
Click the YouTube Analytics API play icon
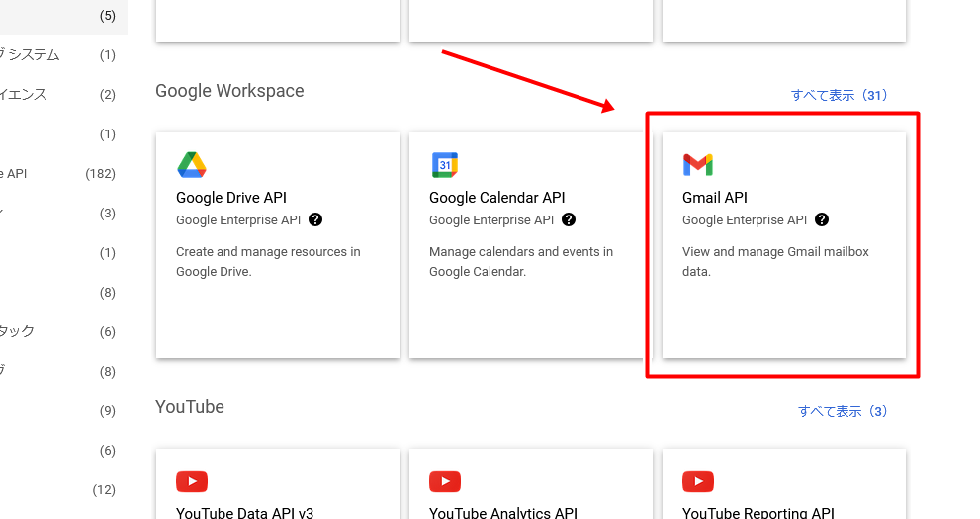click(x=445, y=481)
